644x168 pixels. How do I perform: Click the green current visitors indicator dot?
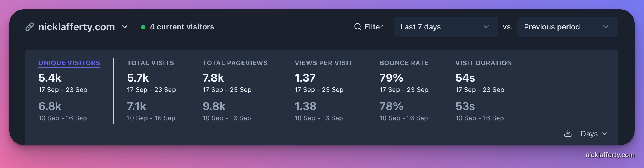tap(143, 27)
